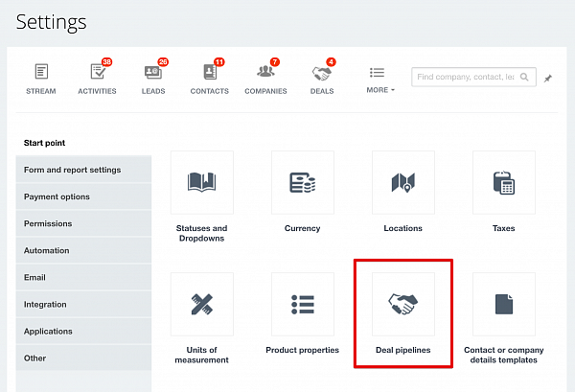The width and height of the screenshot is (575, 392).
Task: Go to the Stream section
Action: [x=41, y=79]
